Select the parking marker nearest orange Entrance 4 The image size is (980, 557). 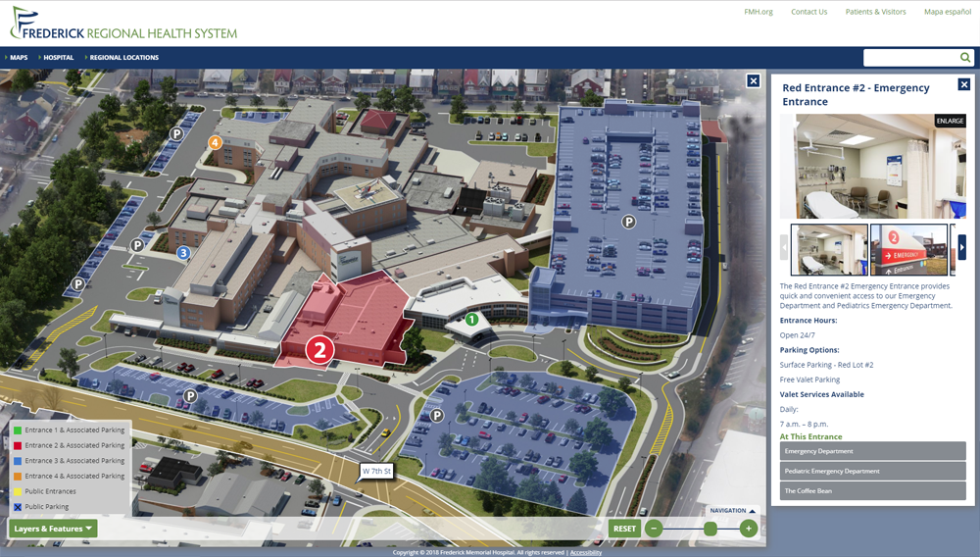click(x=176, y=133)
